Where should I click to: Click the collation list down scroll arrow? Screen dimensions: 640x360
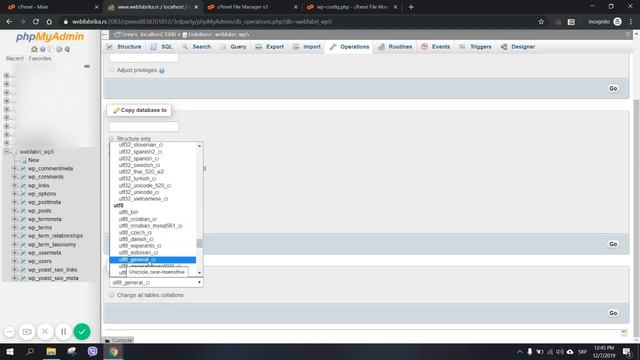[x=199, y=272]
